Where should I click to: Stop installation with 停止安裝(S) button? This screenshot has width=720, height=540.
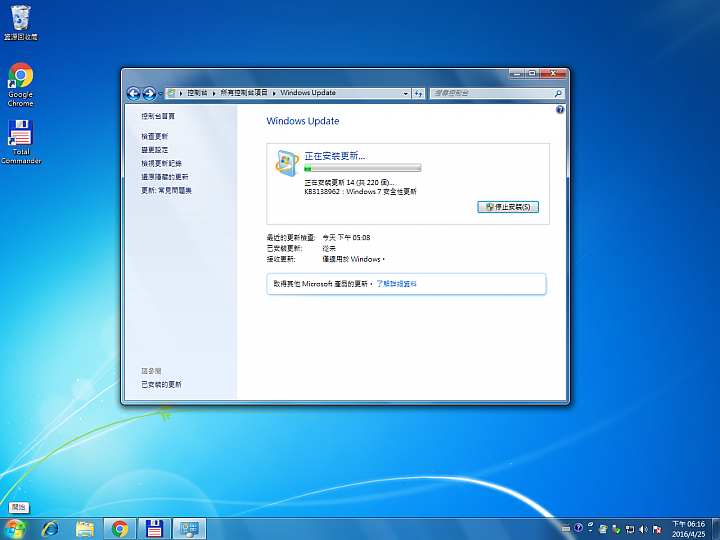508,207
